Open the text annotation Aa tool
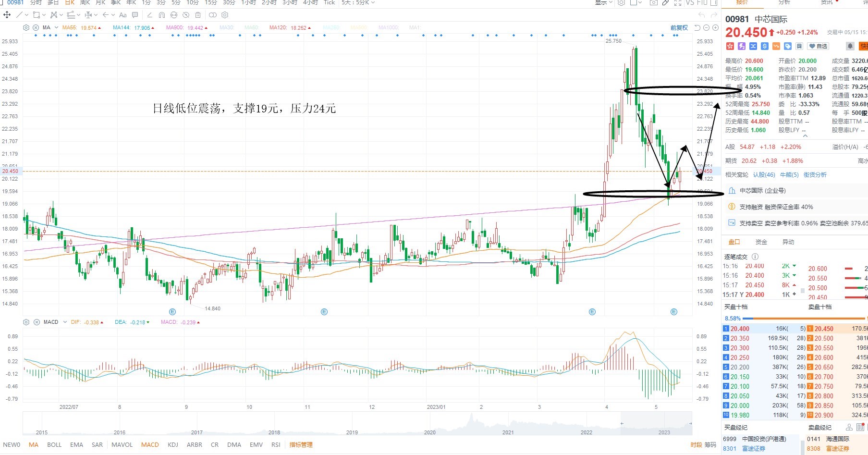The height and width of the screenshot is (455, 868). 122,15
